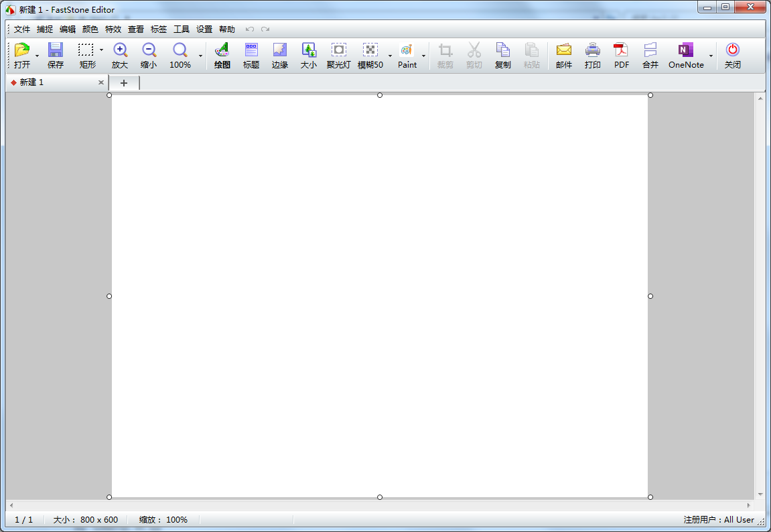The width and height of the screenshot is (771, 532).
Task: Activate the Spotlight (聚光灯) tool
Action: click(x=338, y=51)
